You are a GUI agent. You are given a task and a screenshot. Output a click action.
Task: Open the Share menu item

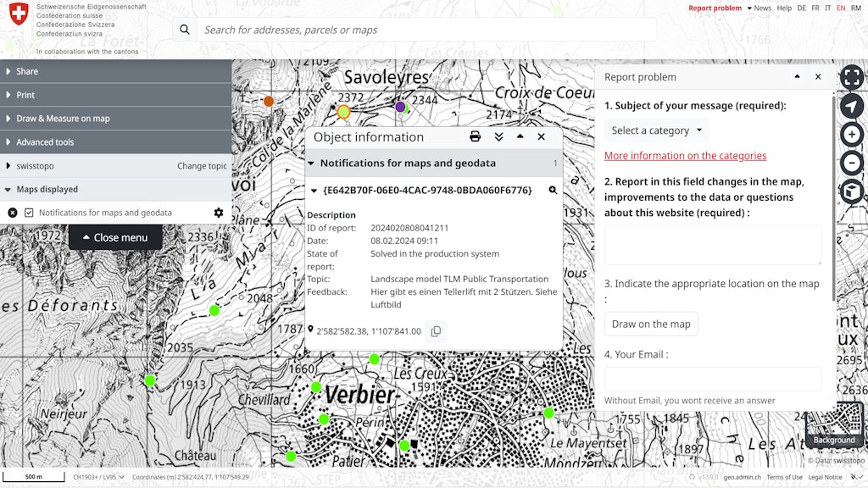[28, 71]
